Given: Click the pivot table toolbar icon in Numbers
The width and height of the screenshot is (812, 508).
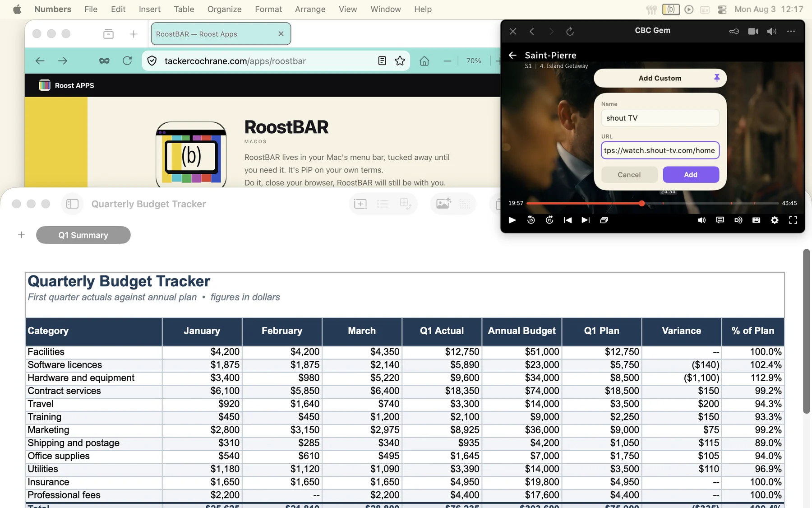Looking at the screenshot, I should pos(405,204).
